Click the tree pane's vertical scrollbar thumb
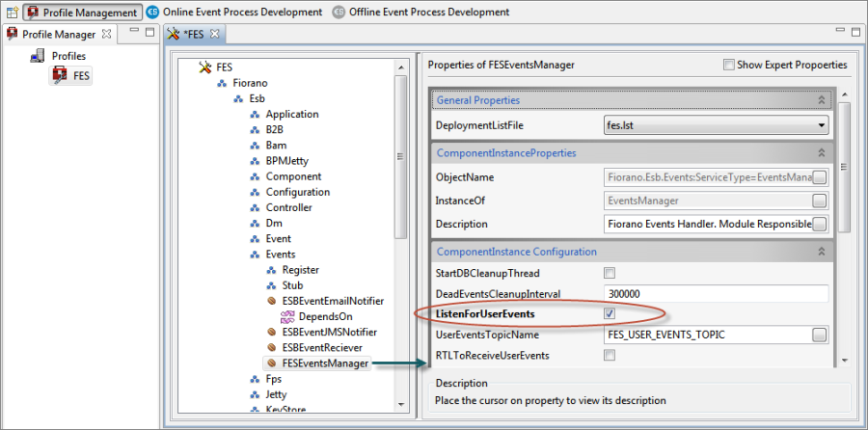The height and width of the screenshot is (430, 868). pos(401,156)
